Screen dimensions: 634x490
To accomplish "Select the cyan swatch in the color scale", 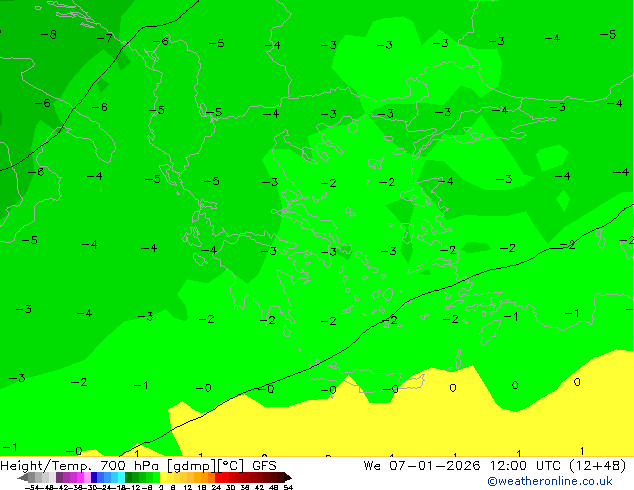I will (x=121, y=477).
